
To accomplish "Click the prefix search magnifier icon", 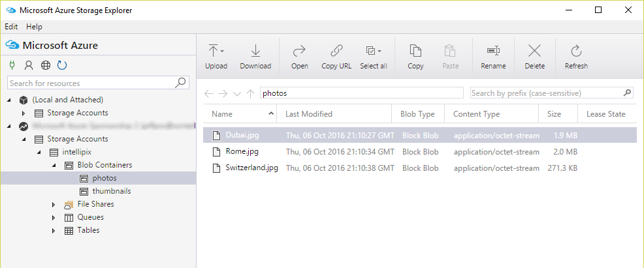I will [627, 93].
